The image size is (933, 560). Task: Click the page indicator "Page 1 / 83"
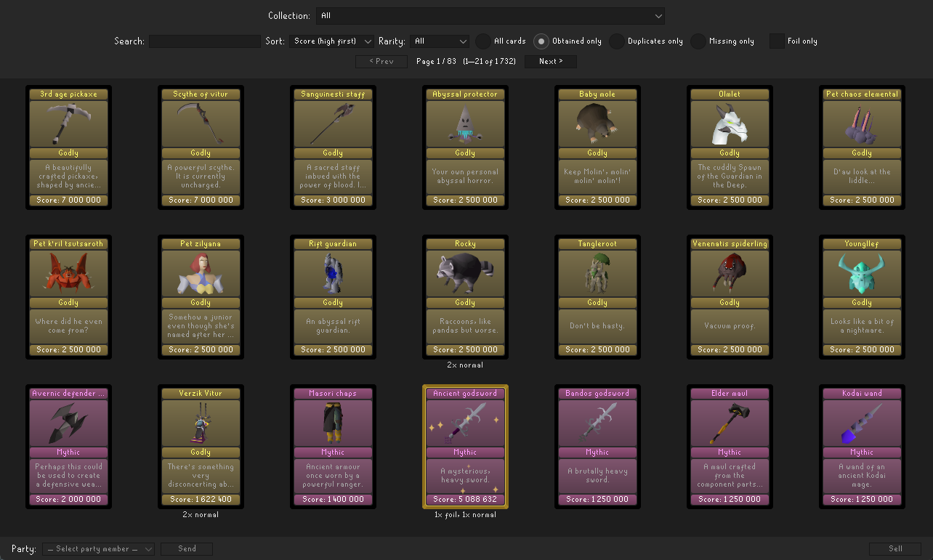436,62
